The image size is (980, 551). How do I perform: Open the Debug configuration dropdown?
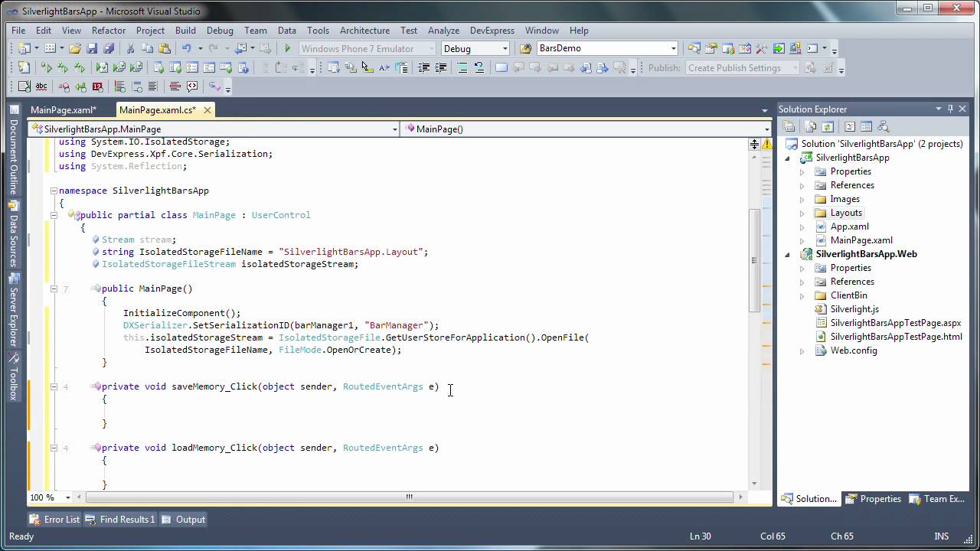point(505,48)
